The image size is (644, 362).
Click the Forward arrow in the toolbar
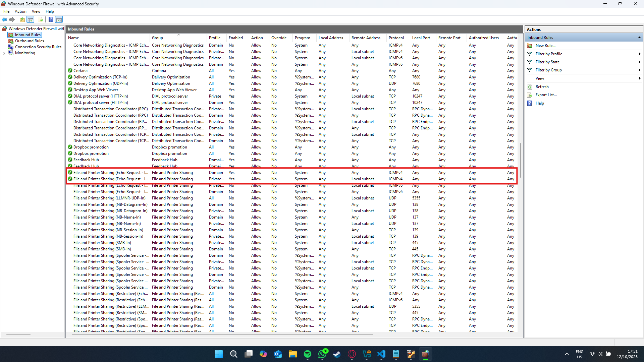point(12,19)
